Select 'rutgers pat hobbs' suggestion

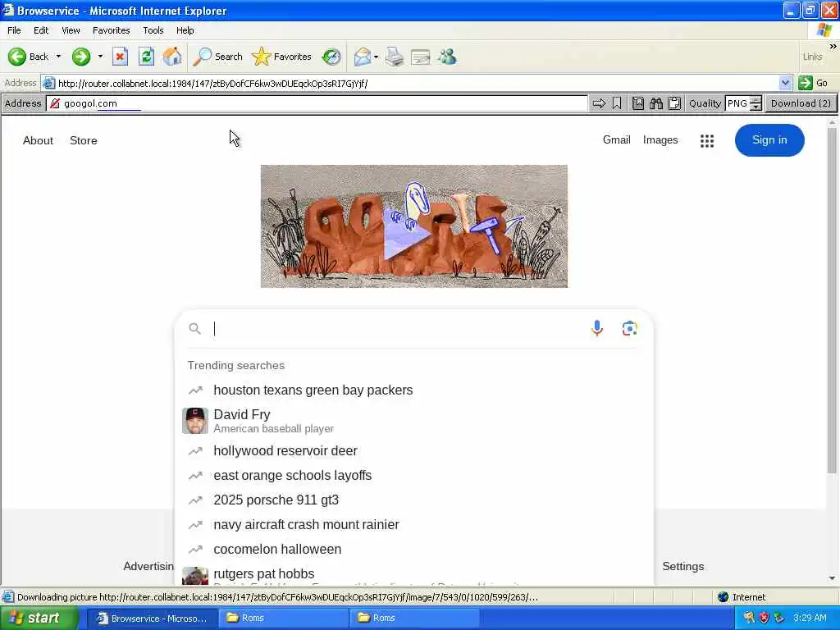coord(413,574)
